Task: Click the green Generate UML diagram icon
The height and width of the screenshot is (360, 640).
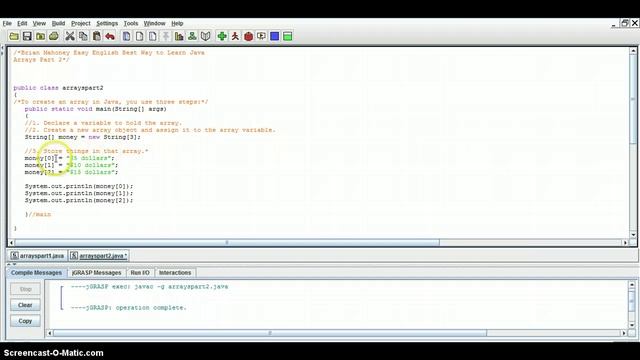Action: [x=192, y=36]
